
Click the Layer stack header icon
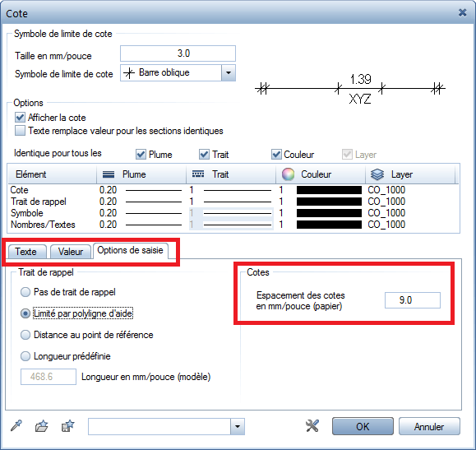click(377, 174)
